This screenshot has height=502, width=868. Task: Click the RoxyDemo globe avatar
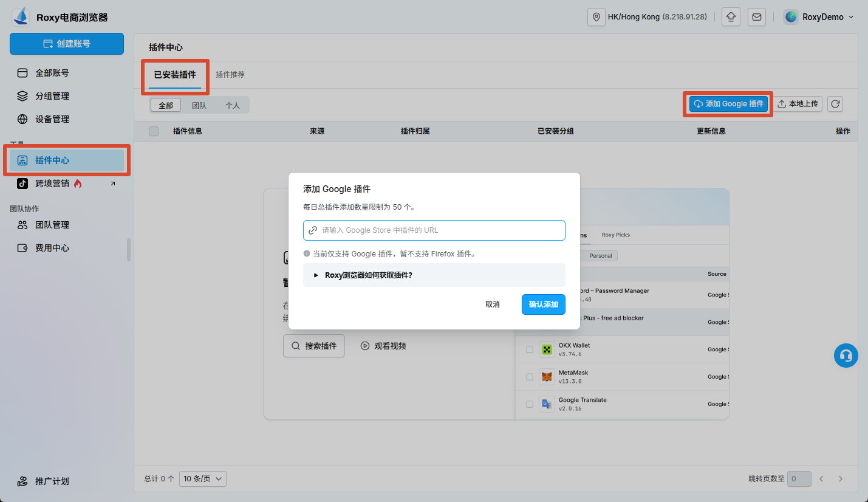click(x=791, y=17)
